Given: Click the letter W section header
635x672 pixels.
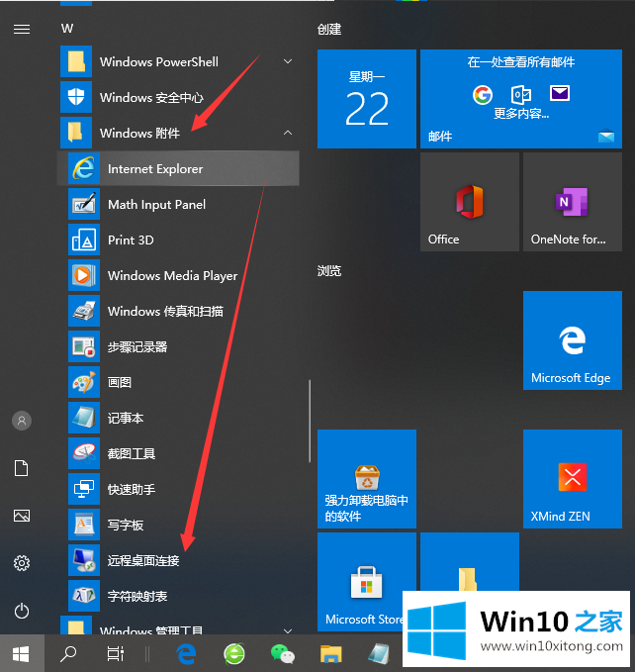Looking at the screenshot, I should point(67,29).
